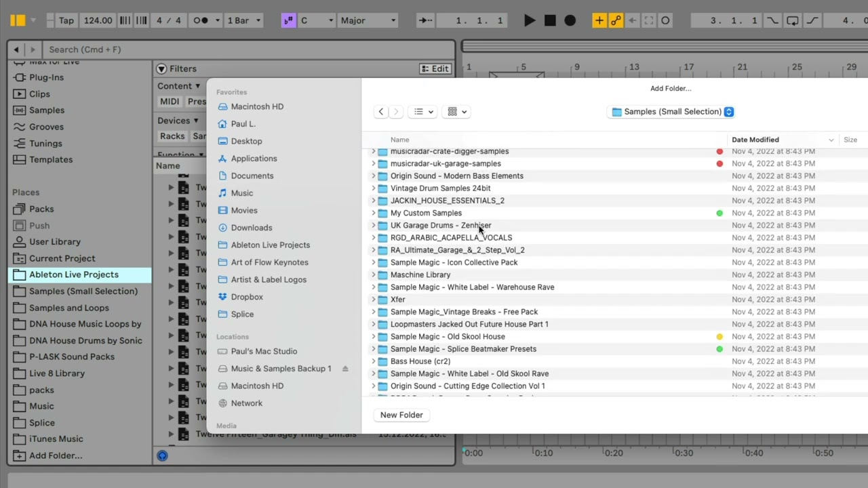The width and height of the screenshot is (868, 488).
Task: Click the Stop button in Ableton transport
Action: coord(550,20)
